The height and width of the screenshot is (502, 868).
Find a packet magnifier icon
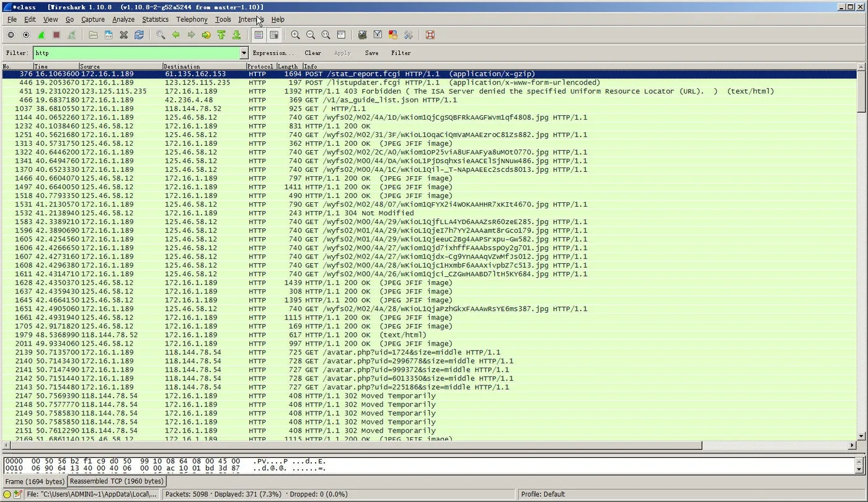coord(161,35)
